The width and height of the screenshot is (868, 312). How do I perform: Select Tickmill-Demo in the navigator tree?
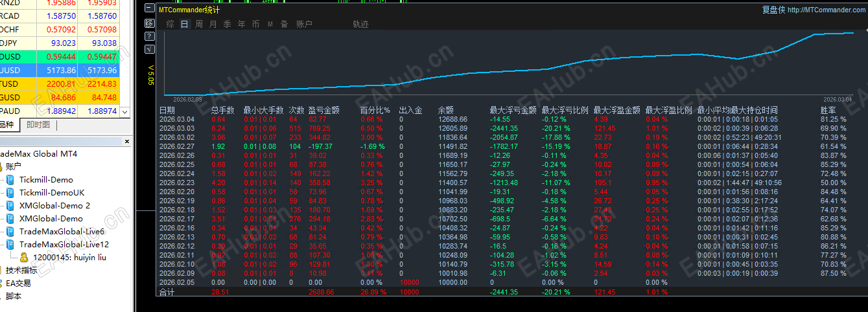click(46, 179)
